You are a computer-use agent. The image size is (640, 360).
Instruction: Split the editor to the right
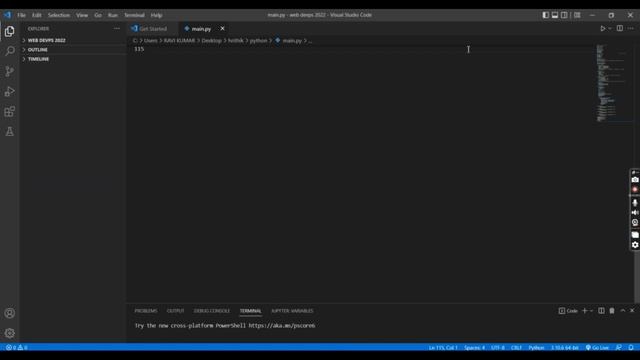click(x=620, y=29)
